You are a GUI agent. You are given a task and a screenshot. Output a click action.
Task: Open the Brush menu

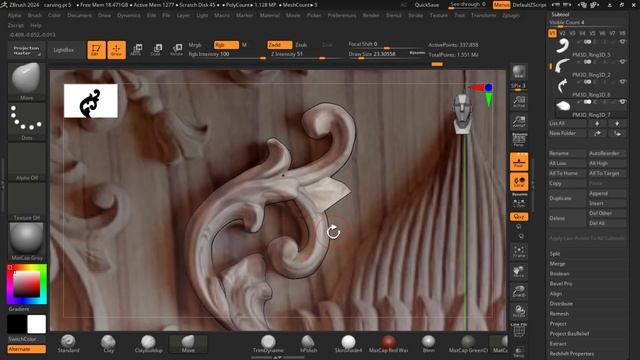(35, 15)
